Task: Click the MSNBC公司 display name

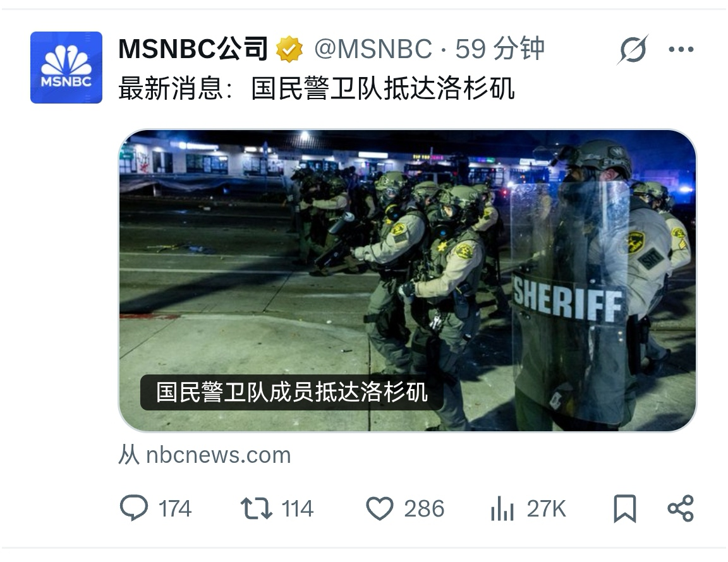Action: 193,49
